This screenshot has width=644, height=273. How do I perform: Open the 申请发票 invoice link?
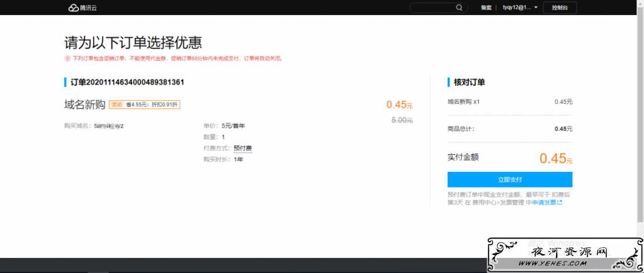(x=547, y=203)
